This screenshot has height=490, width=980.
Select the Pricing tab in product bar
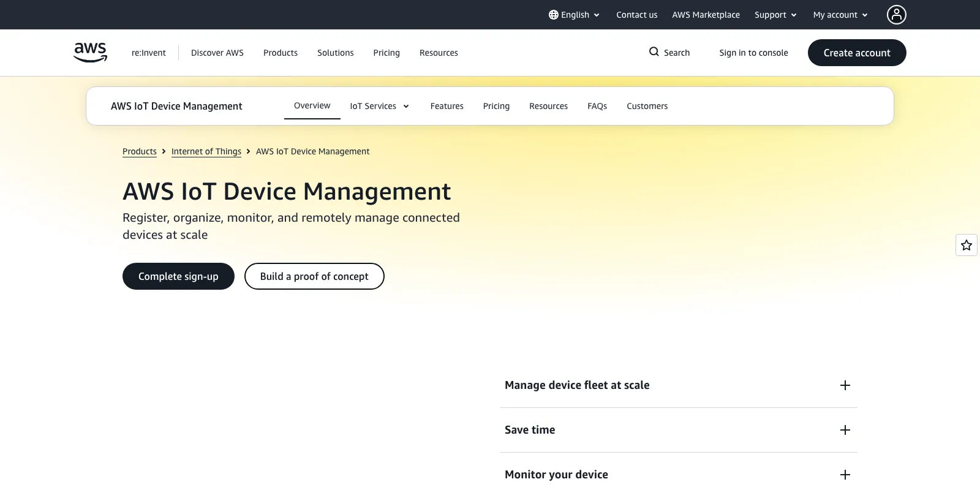click(496, 106)
